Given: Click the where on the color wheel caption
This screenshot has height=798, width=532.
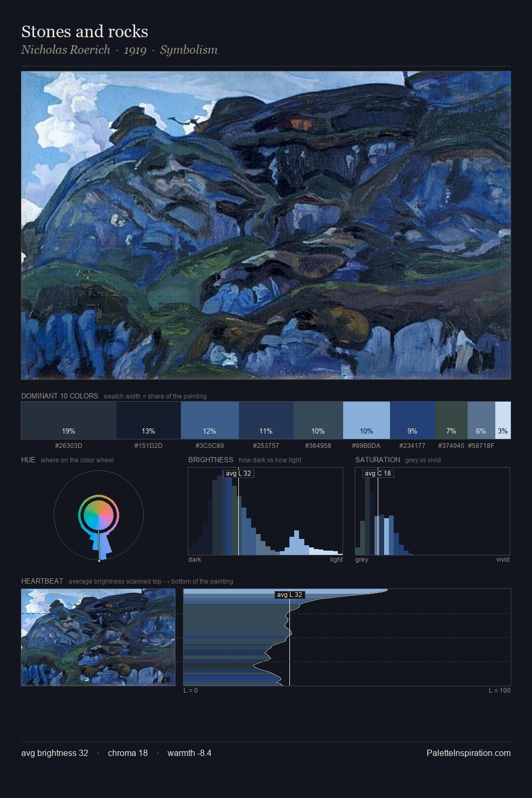Looking at the screenshot, I should click(77, 460).
